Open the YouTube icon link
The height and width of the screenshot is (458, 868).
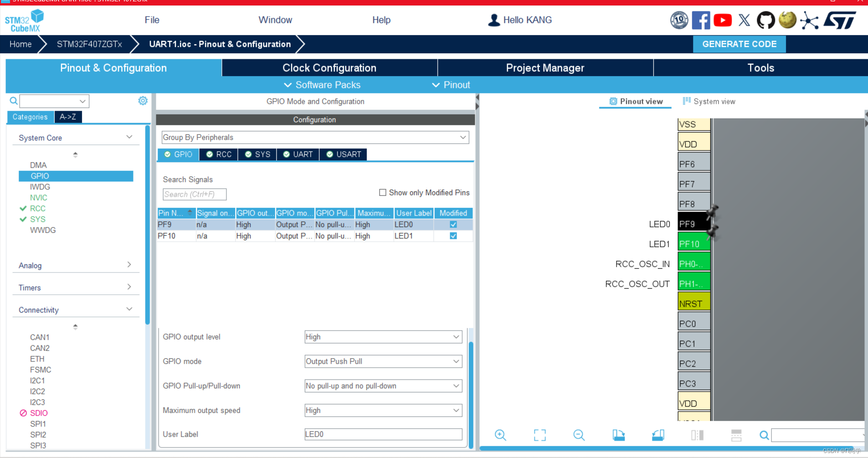pos(723,20)
